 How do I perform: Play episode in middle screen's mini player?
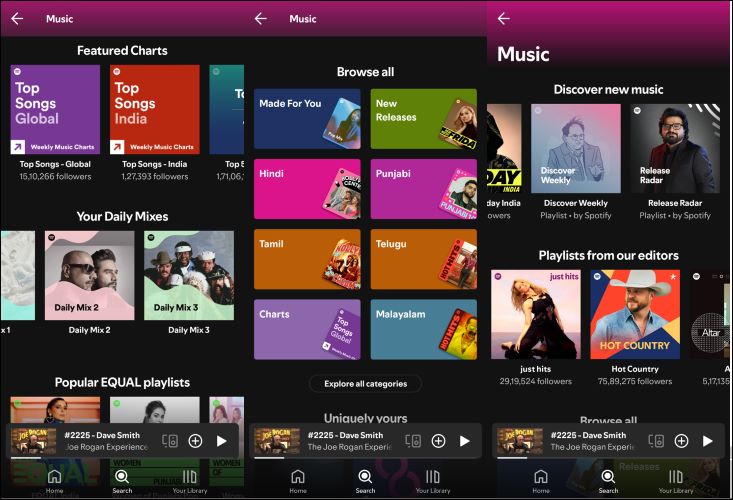(x=465, y=441)
